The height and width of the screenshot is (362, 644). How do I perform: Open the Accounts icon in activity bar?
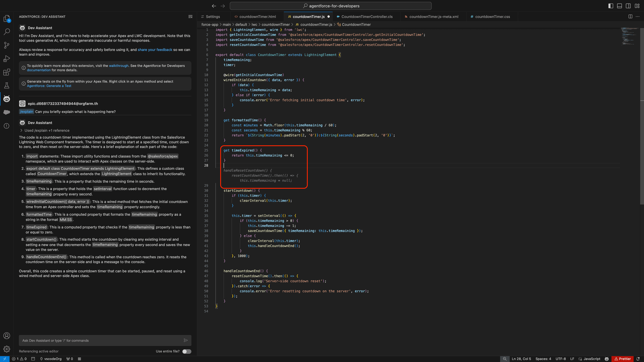tap(7, 336)
